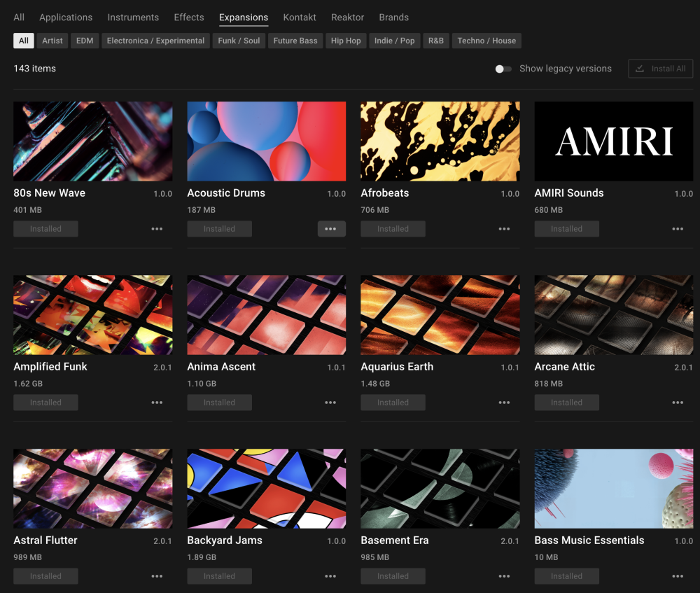Screen dimensions: 700x593
Task: Open the Aquarius Earth cover thumbnail
Action: tap(440, 315)
